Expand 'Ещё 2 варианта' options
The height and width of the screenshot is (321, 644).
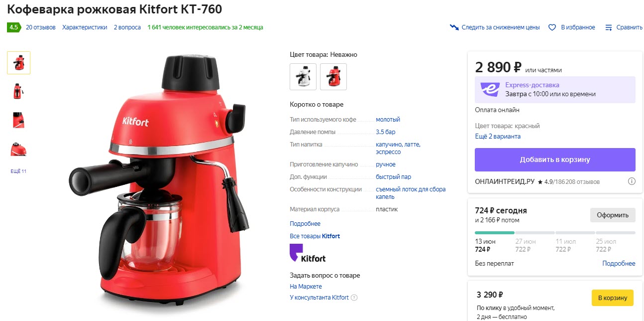pyautogui.click(x=498, y=136)
